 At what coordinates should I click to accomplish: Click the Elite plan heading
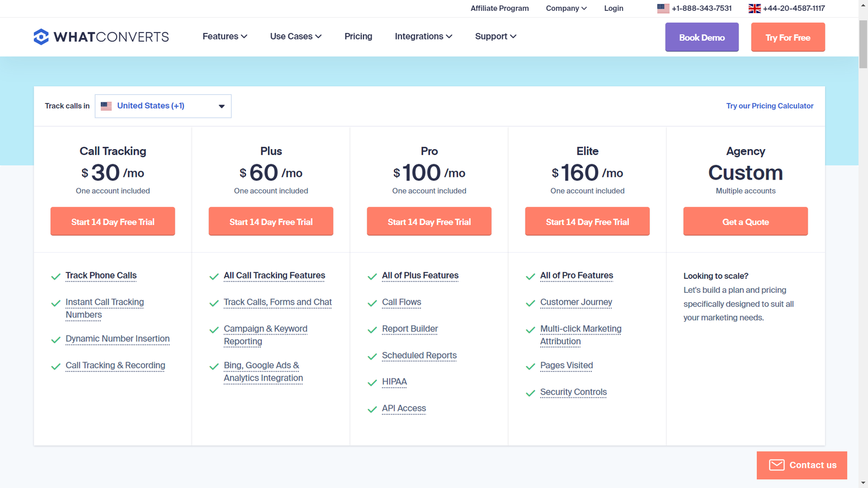click(588, 151)
